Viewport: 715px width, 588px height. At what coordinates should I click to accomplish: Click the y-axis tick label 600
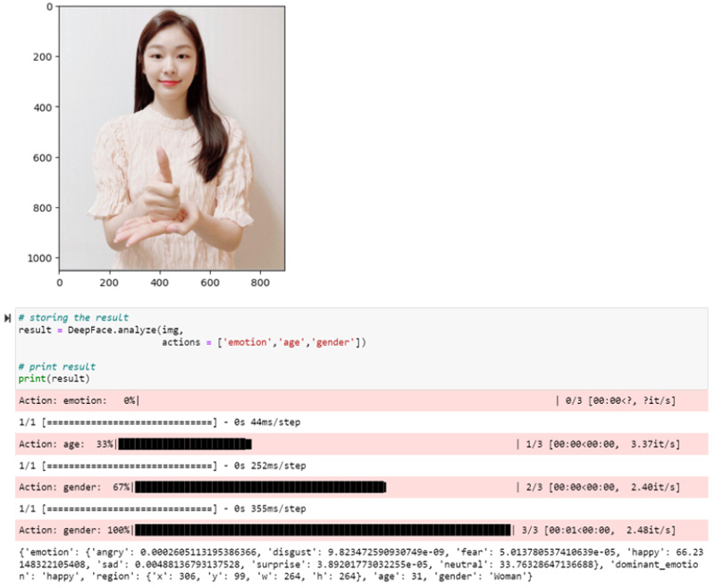[x=43, y=157]
